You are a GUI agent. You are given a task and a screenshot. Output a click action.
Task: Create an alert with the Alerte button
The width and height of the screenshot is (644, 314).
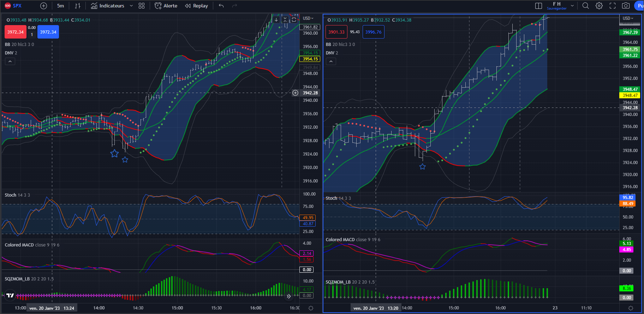point(166,6)
